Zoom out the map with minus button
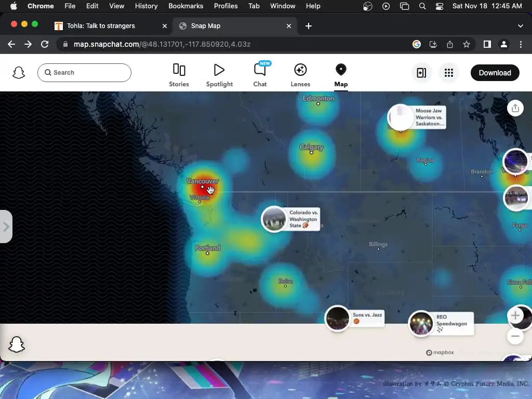 [x=515, y=336]
